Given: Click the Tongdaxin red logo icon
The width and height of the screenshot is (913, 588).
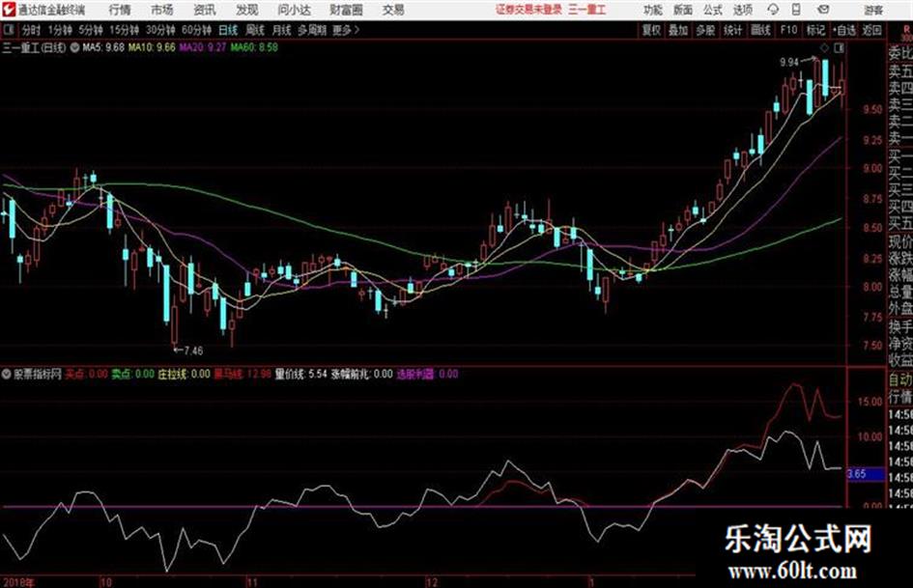Looking at the screenshot, I should 8,10.
